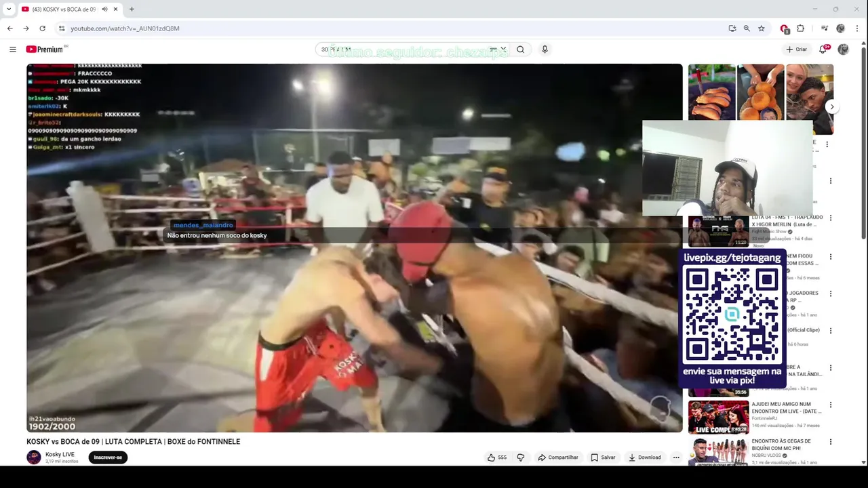Viewport: 868px width, 488px height.
Task: Mute the tab via speaker icon
Action: 105,9
